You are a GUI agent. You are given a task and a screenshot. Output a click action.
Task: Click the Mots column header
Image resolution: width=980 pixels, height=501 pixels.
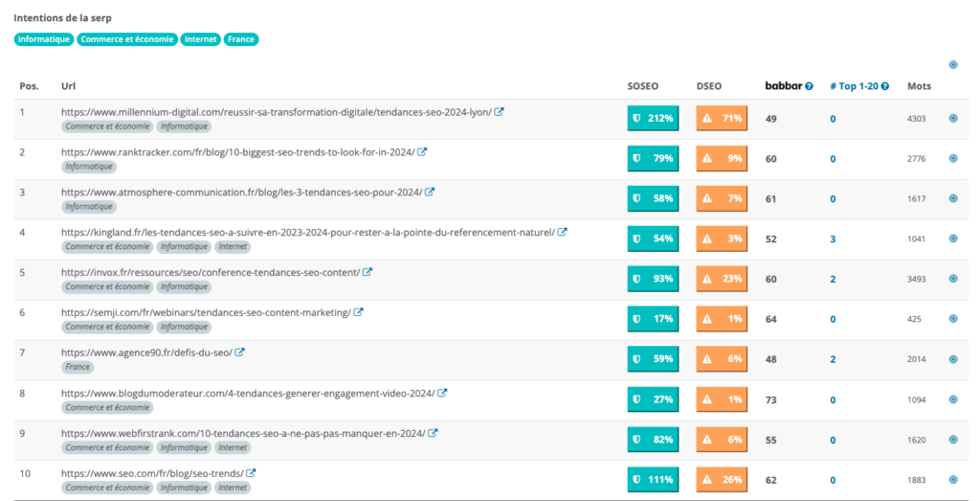point(919,86)
